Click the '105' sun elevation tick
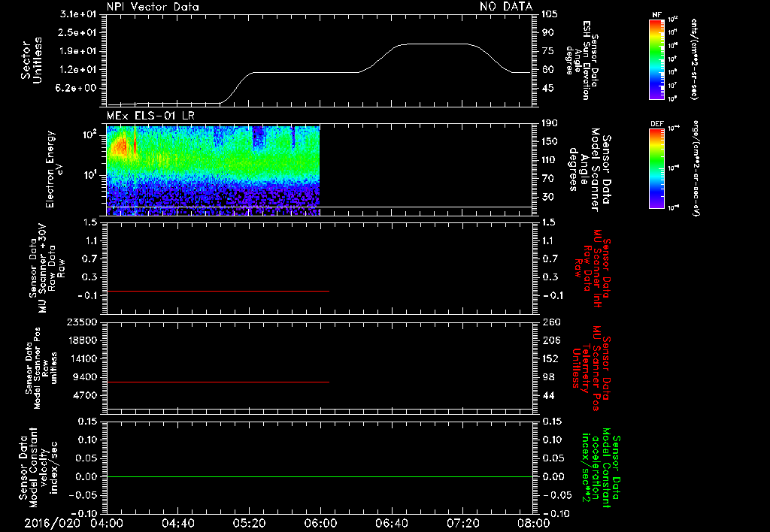The image size is (770, 532). click(550, 14)
